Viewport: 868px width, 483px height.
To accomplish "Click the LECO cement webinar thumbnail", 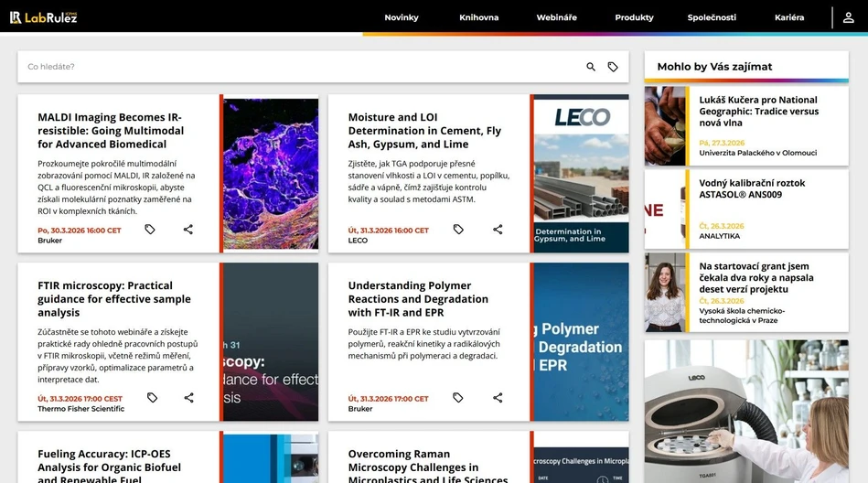I will click(581, 174).
